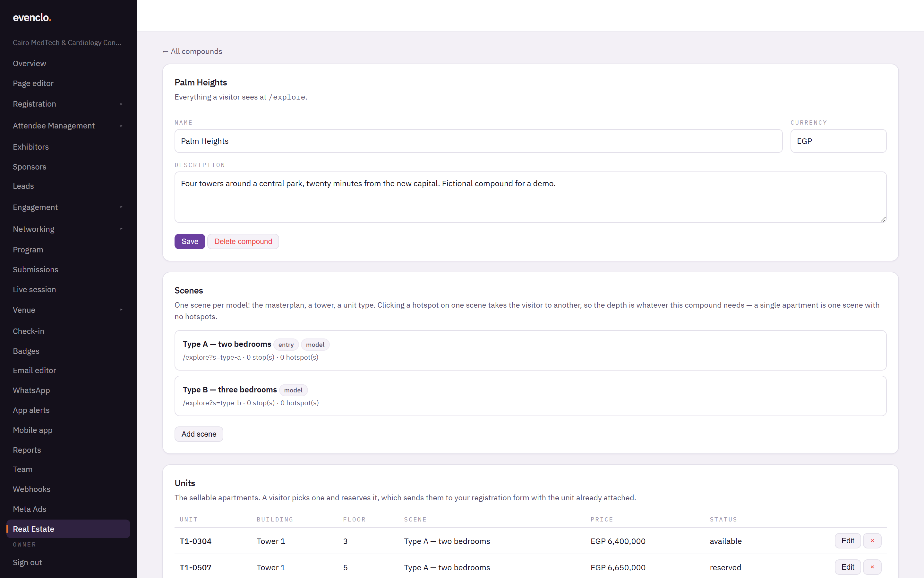Click the evenclo logo
This screenshot has height=578, width=924.
point(32,18)
